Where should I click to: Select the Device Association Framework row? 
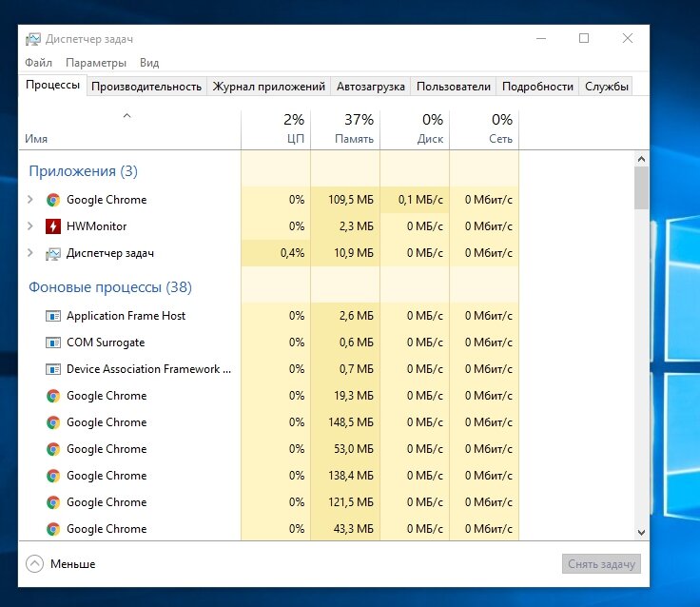[268, 369]
